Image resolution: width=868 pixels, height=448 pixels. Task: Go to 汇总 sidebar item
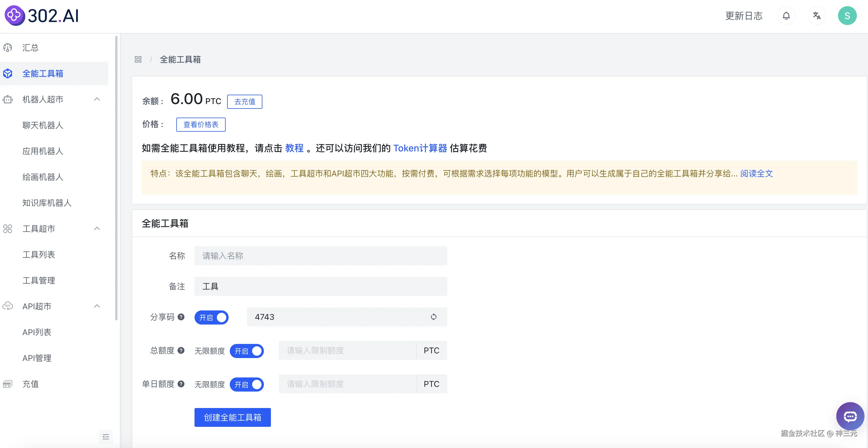30,48
